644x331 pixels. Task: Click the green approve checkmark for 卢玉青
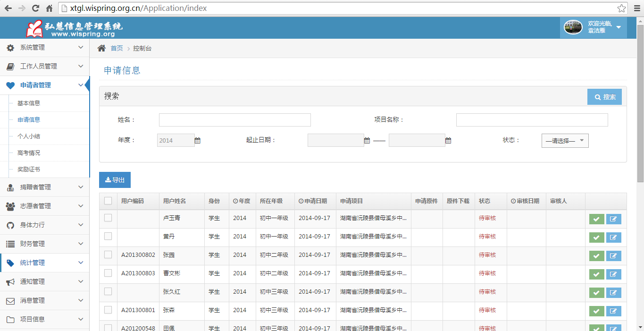596,219
